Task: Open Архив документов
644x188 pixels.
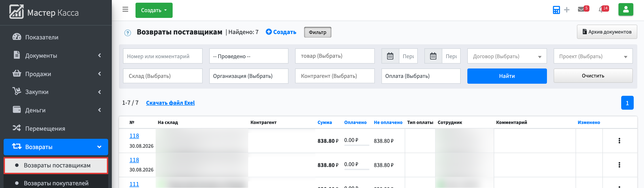Action: click(607, 32)
